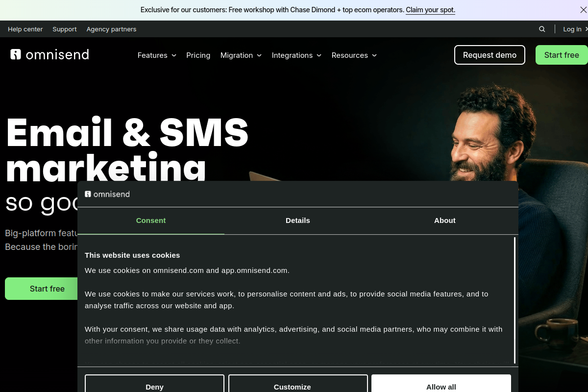This screenshot has height=392, width=588.
Task: Switch to the Details tab
Action: point(298,220)
